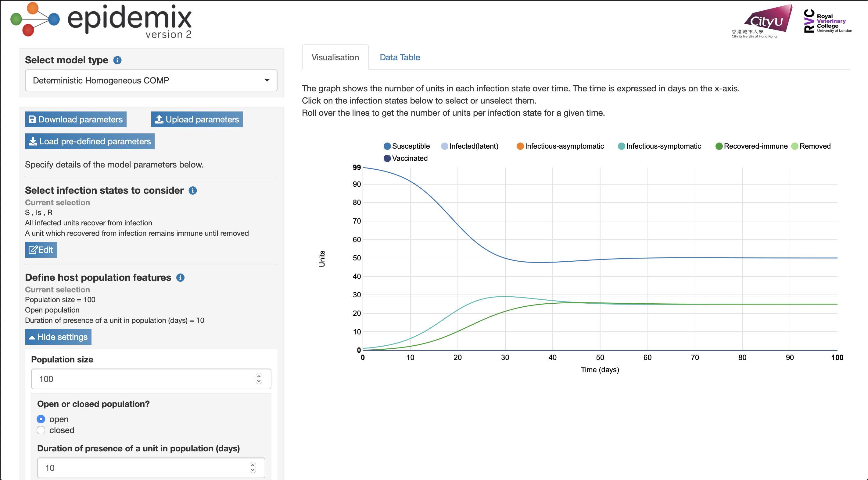Click the epidemix logo
868x480 pixels.
tap(101, 20)
